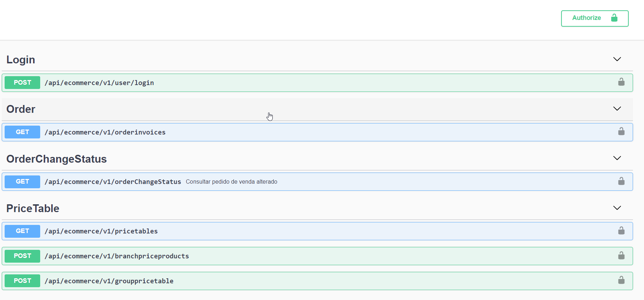Screen dimensions: 644x300
Task: Click the OrderChangeStatus section heading
Action: click(x=57, y=159)
